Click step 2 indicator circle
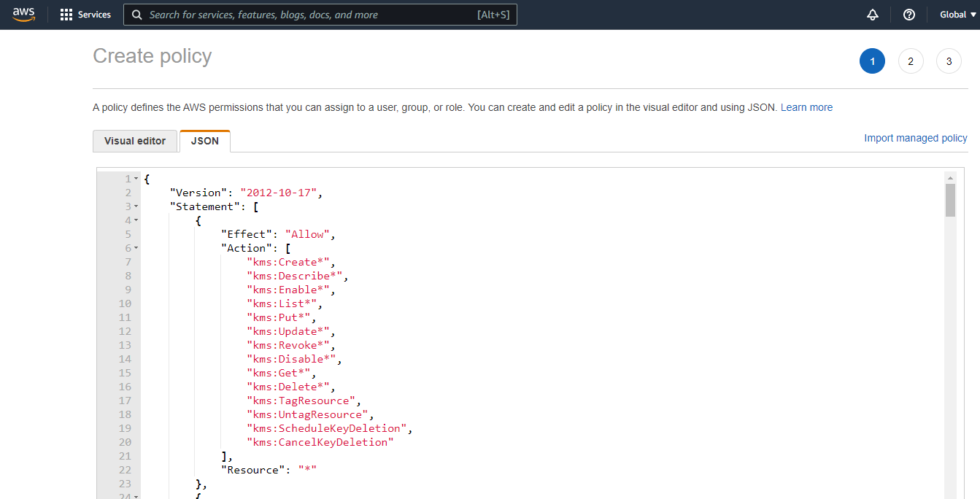 tap(910, 61)
